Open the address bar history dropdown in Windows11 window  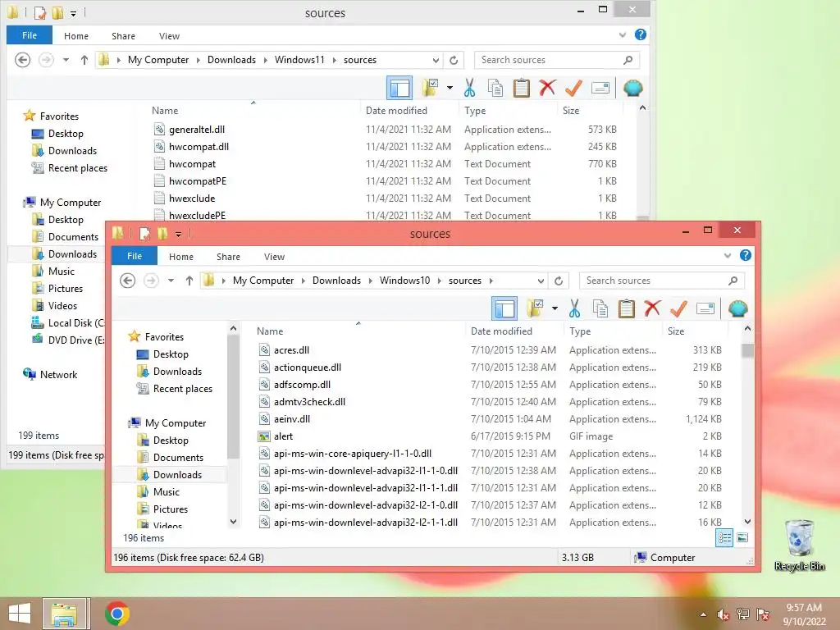tap(436, 60)
